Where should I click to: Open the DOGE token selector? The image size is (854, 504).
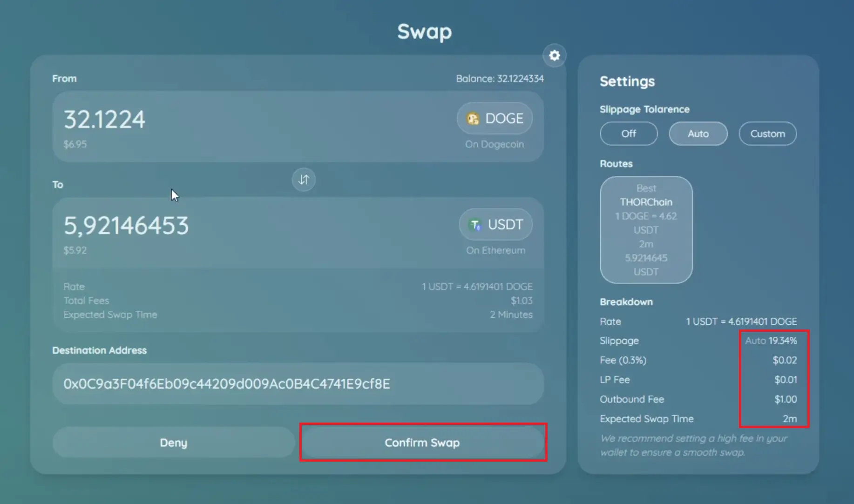pos(495,119)
